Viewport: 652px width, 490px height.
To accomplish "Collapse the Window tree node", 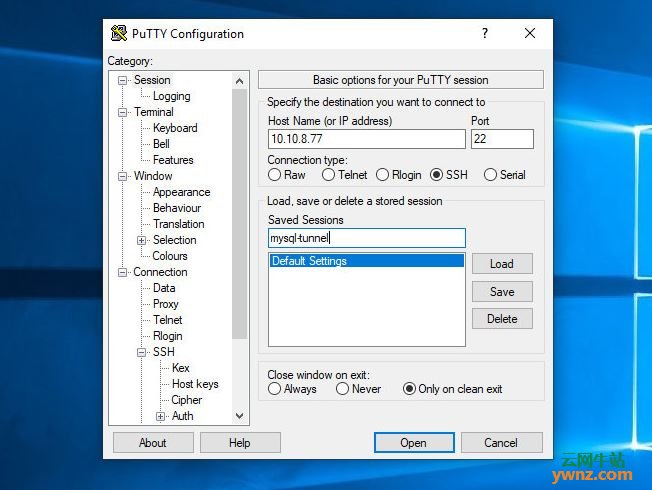I will pyautogui.click(x=122, y=176).
